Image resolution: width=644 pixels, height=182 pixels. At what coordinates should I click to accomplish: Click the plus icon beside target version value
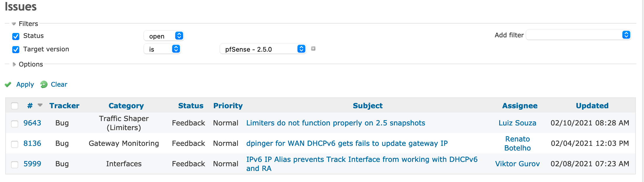[x=313, y=49]
